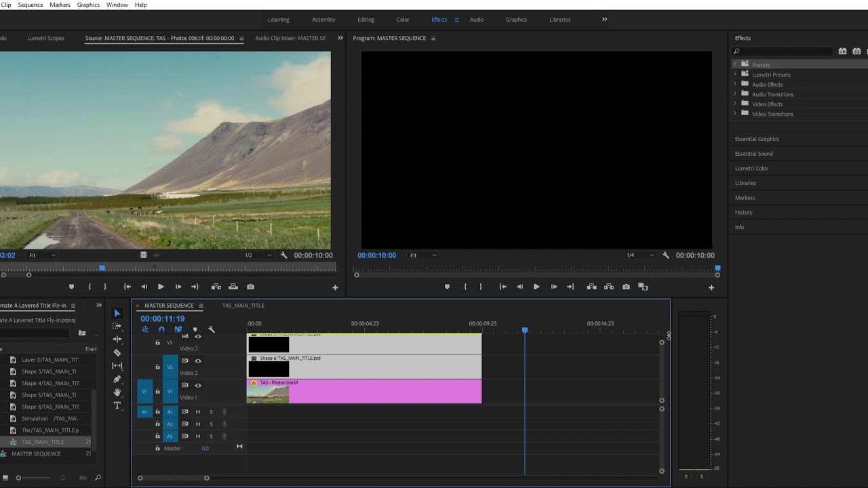Select the Ripple Edit tool
Screen dimensions: 868x488
117,339
